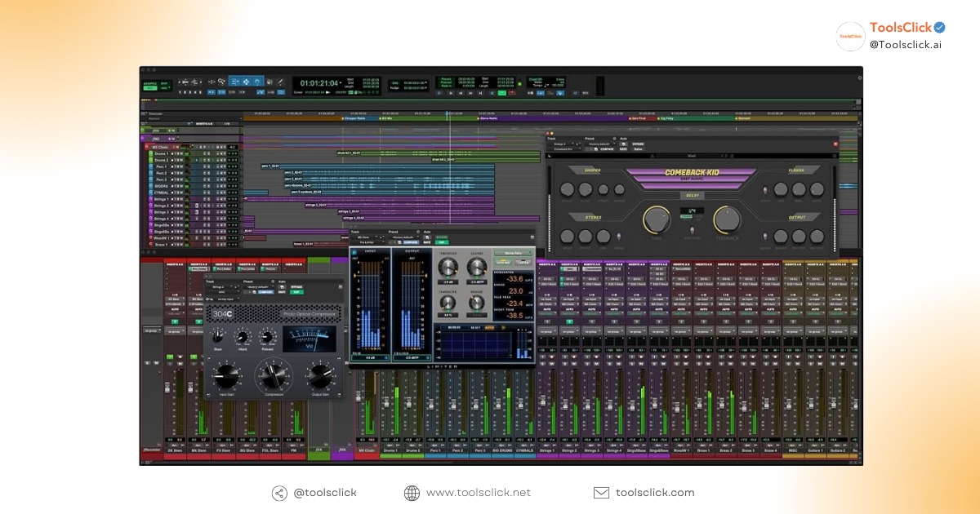
Task: Select the Scrubber speaker tool
Action: pyautogui.click(x=269, y=82)
